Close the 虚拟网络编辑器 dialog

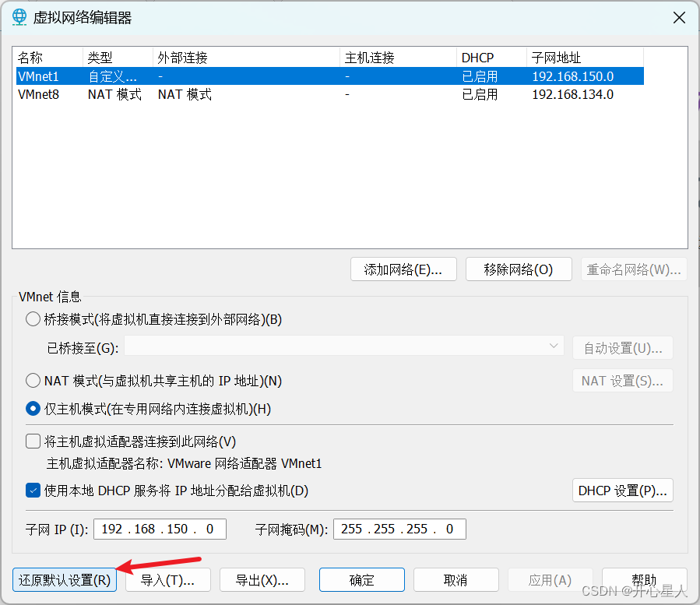click(679, 18)
